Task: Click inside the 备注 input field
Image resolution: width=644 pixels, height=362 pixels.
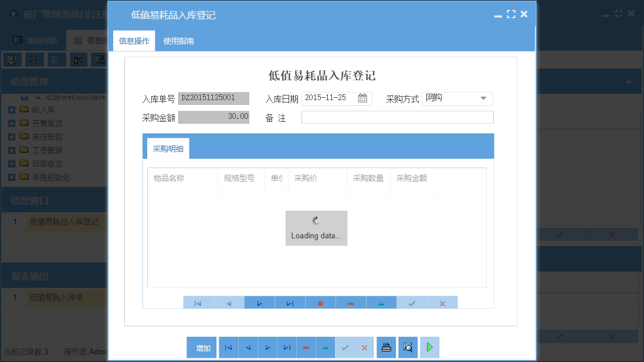Action: point(397,117)
